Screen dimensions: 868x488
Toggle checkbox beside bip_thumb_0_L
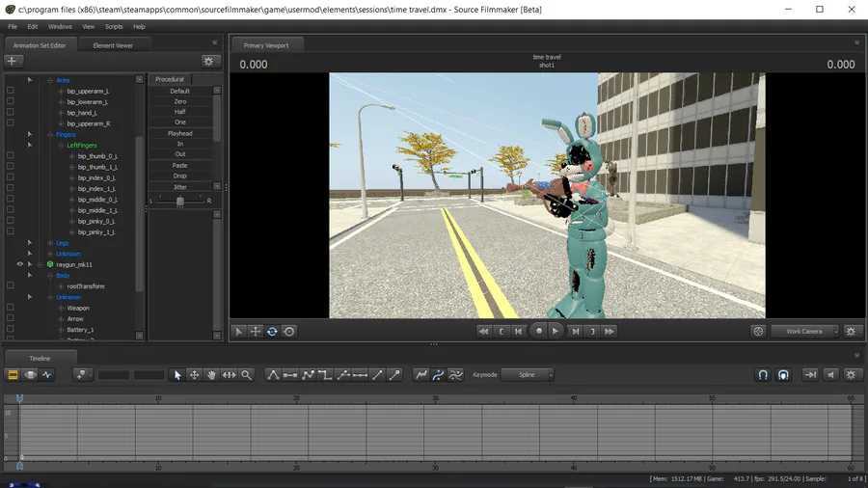click(10, 155)
